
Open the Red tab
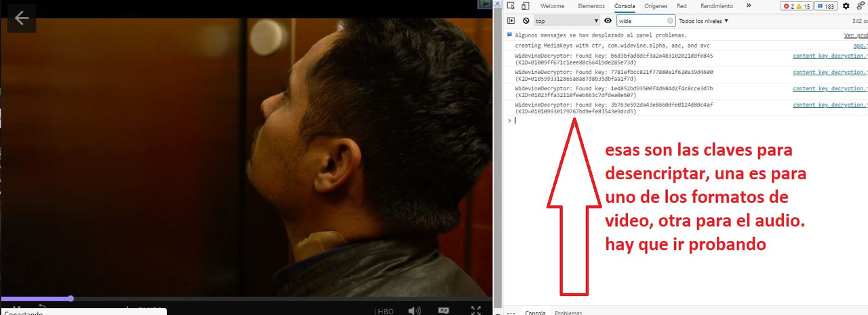pos(682,6)
